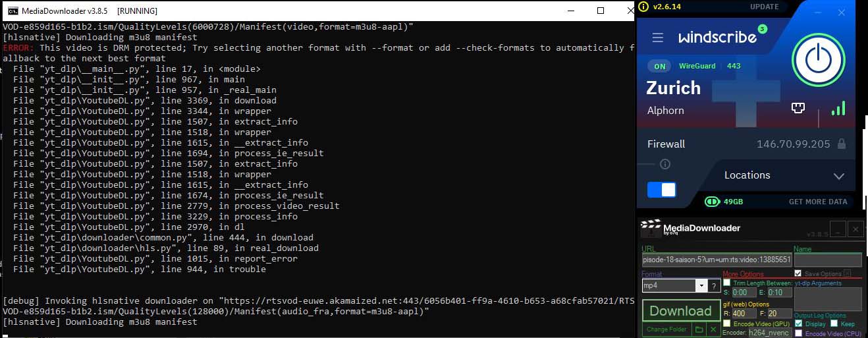Enable the Trim Length Between checkbox
Image resolution: width=868 pixels, height=338 pixels.
click(x=726, y=283)
